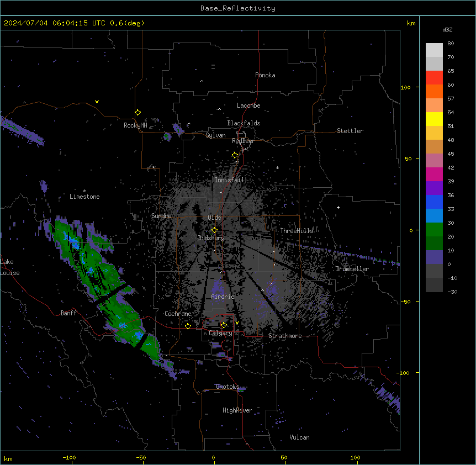Click the Okotoks label

point(228,387)
